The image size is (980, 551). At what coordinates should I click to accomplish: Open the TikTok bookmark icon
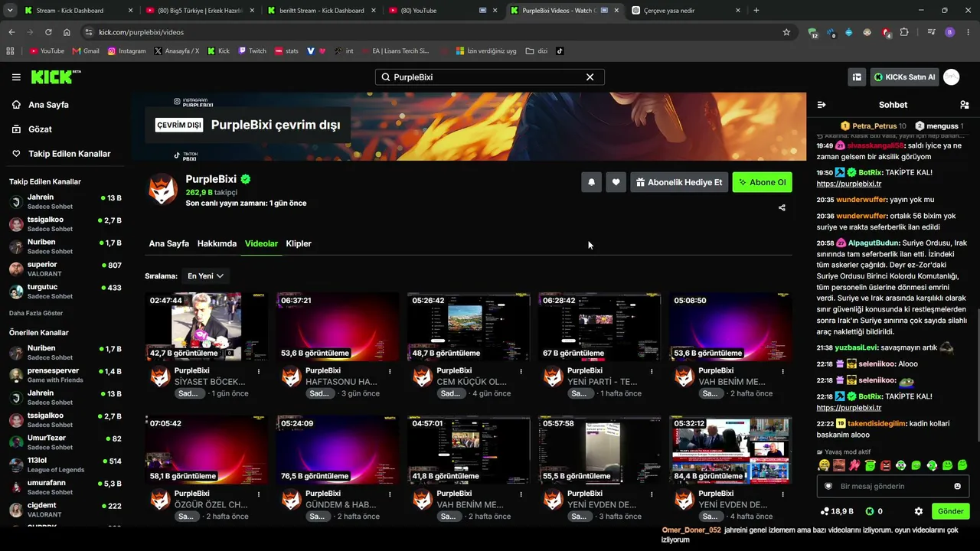[x=560, y=51]
